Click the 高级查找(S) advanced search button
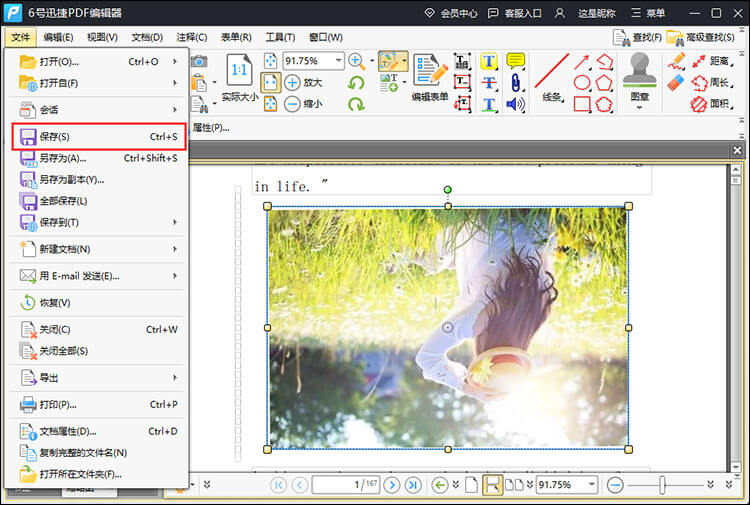This screenshot has width=750, height=505. (x=704, y=37)
